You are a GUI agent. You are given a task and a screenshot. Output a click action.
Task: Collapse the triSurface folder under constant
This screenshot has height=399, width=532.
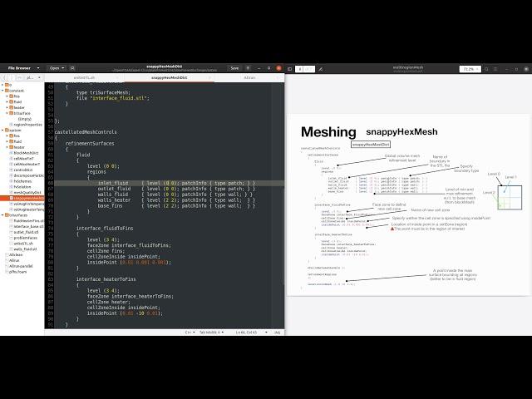coord(7,113)
